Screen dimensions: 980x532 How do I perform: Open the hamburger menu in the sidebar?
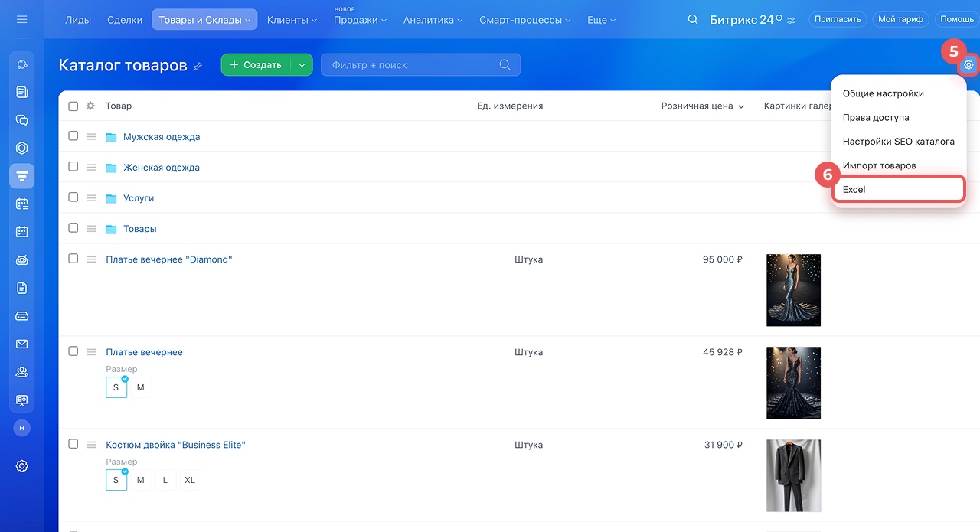click(21, 19)
